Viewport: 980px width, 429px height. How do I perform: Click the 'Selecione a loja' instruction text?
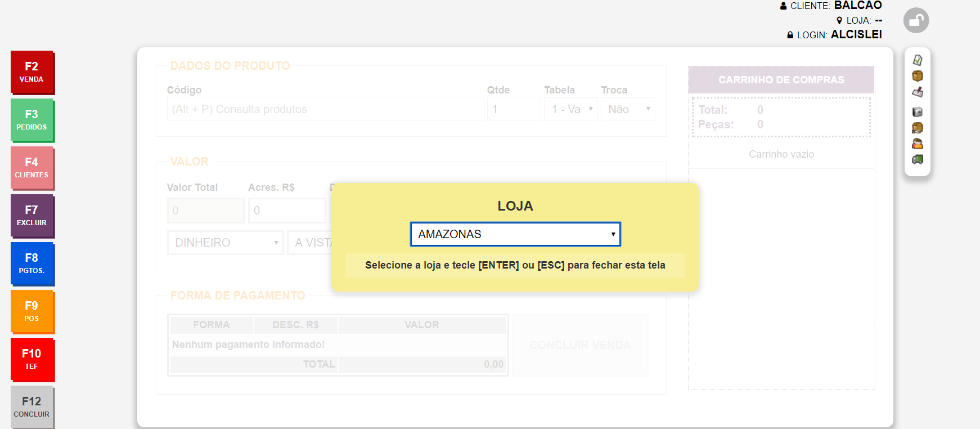point(515,265)
